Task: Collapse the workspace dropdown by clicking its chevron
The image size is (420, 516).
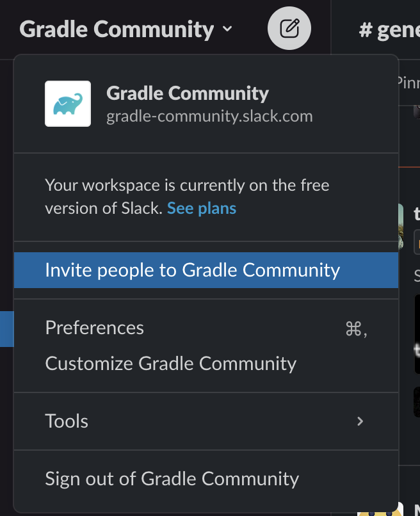Action: coord(227,29)
